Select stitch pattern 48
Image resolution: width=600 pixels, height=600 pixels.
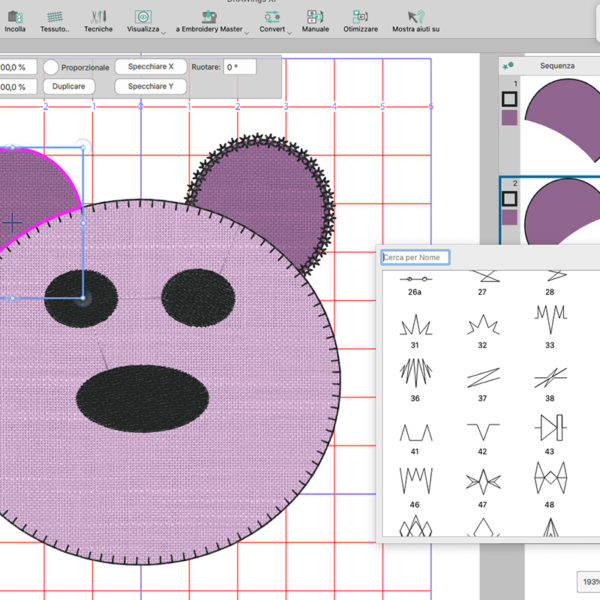[550, 485]
